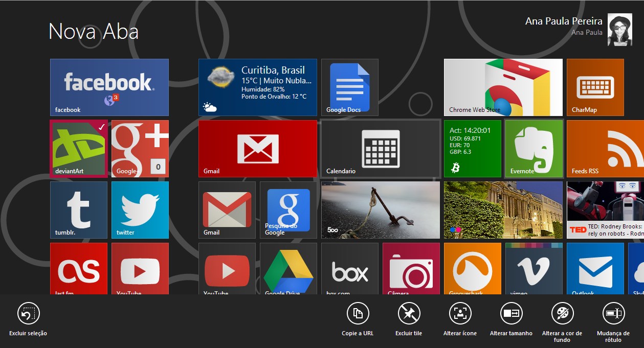
Task: Deselect the checked deviantArt tile
Action: 78,148
